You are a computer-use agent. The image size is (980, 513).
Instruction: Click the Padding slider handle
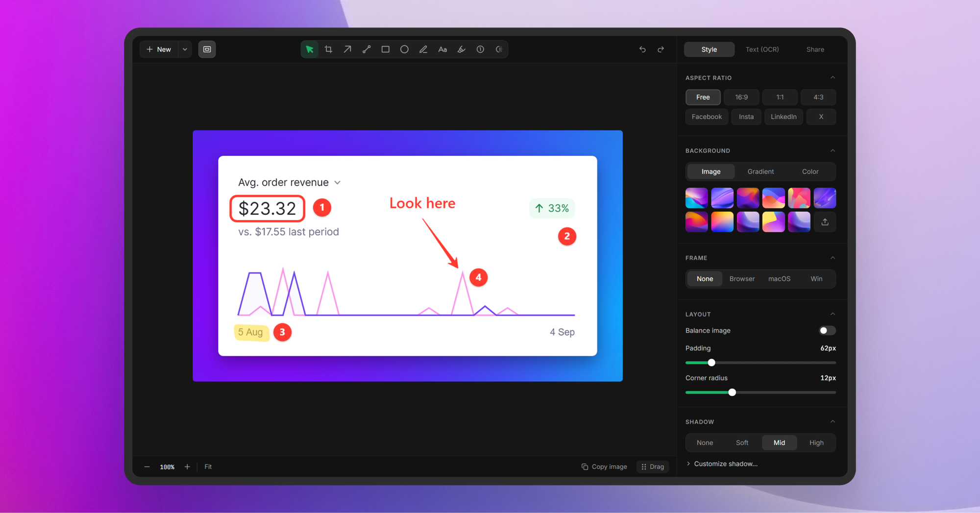click(x=711, y=363)
